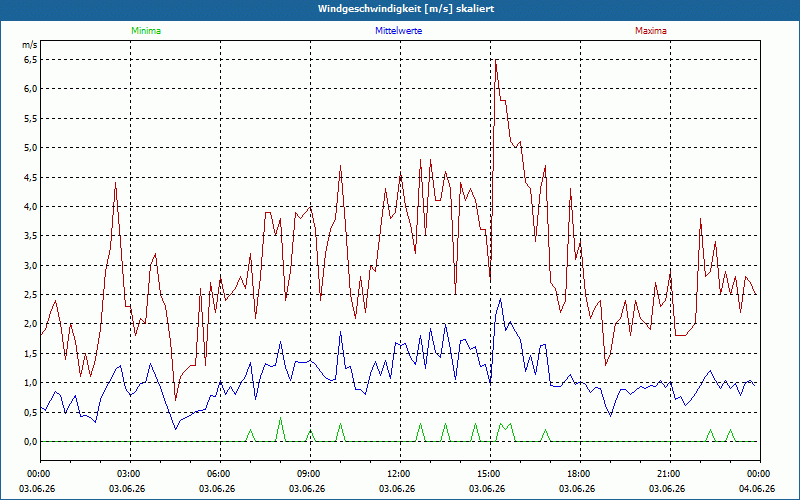Screen dimensions: 800x500
Task: Click the Mittelwerte legend label
Action: tap(398, 31)
